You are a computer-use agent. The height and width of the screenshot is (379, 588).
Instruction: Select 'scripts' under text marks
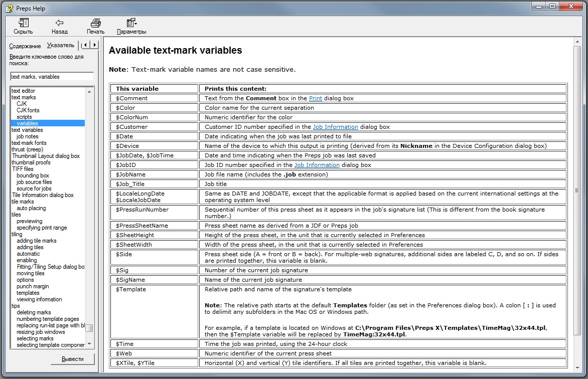(24, 117)
